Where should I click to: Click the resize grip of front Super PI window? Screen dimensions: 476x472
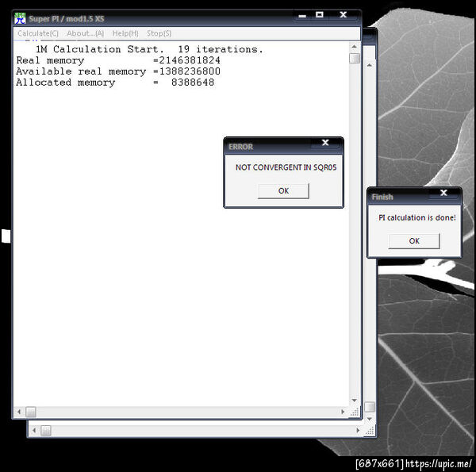355,412
